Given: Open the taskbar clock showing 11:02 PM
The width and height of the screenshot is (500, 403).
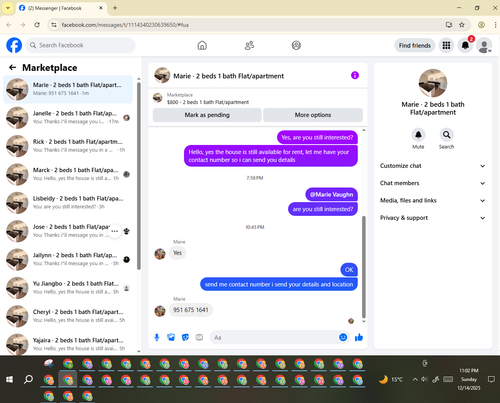Looking at the screenshot, I should point(469,379).
